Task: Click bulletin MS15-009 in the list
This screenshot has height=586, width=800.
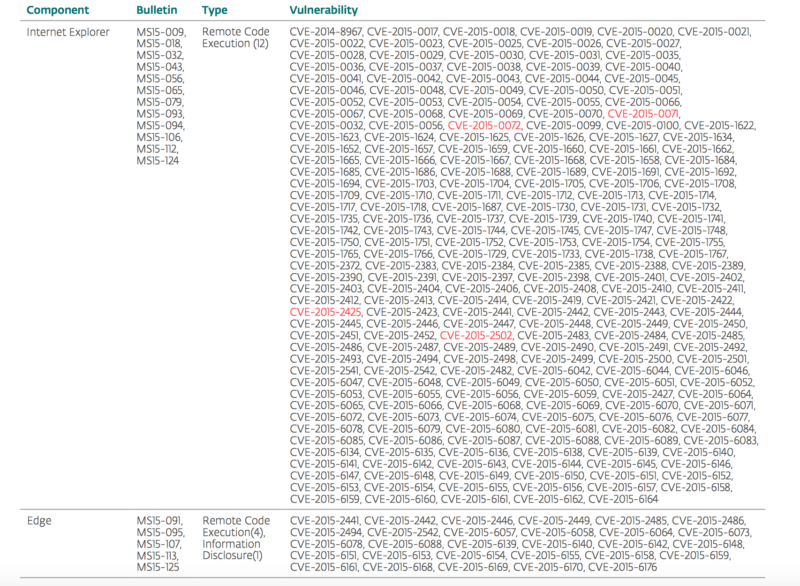Action: coord(159,32)
